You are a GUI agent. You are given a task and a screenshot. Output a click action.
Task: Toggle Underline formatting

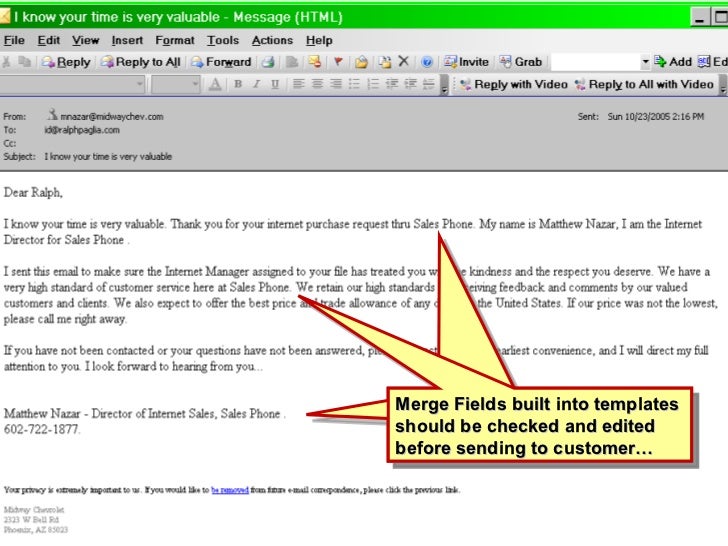pyautogui.click(x=275, y=84)
